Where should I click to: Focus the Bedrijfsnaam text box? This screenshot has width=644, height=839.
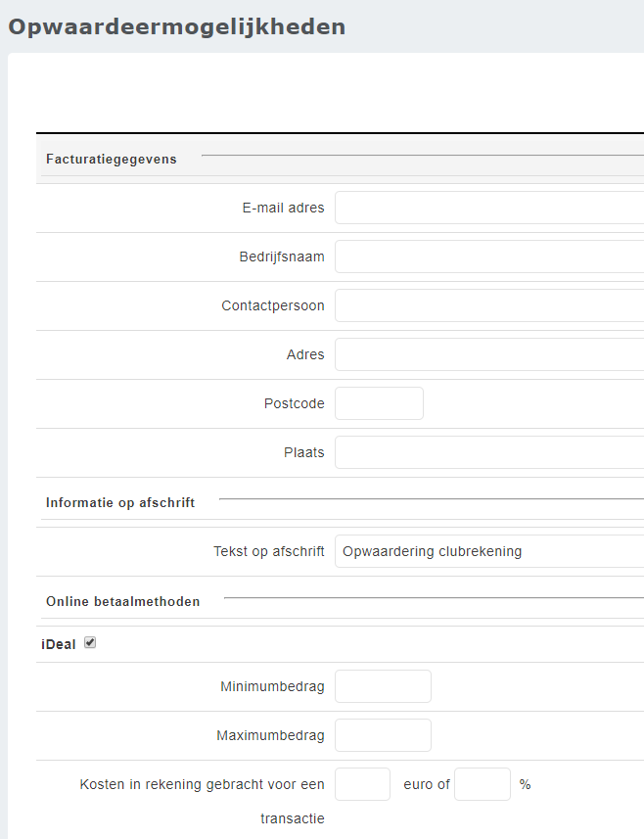pyautogui.click(x=489, y=256)
